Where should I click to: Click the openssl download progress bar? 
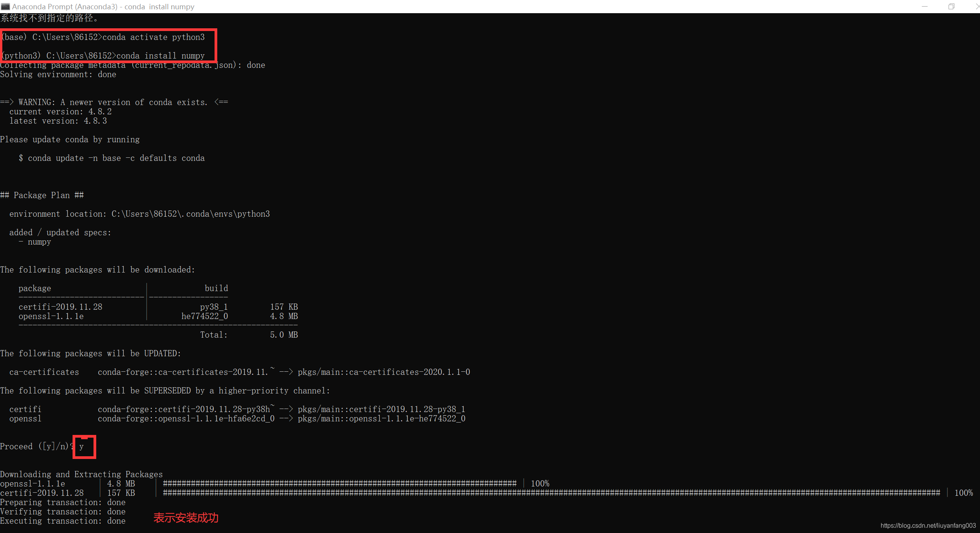tap(339, 483)
